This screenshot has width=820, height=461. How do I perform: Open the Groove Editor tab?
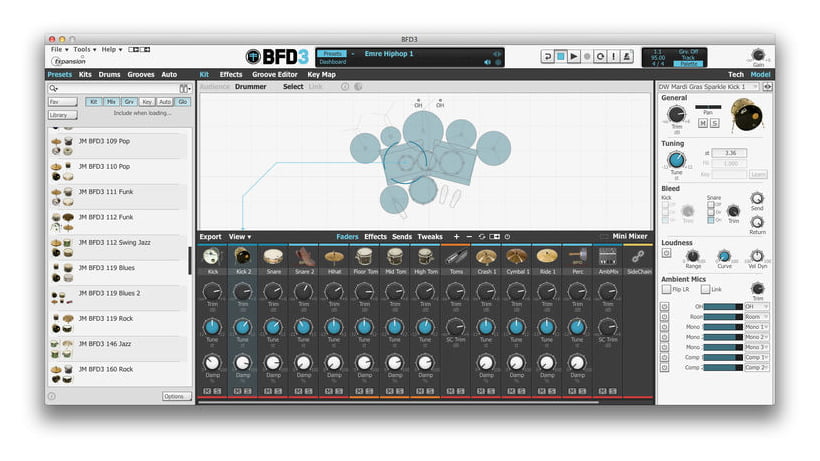275,75
